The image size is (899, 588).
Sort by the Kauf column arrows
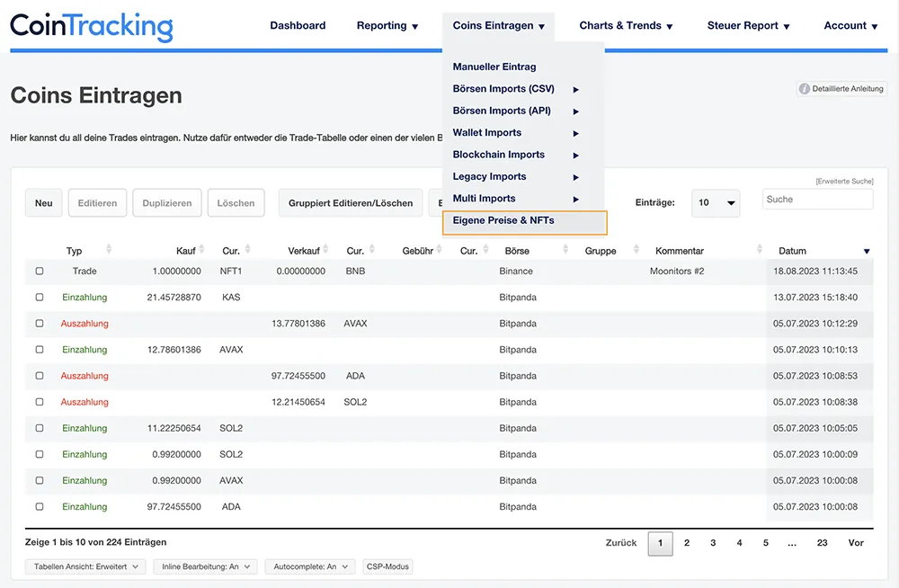[x=201, y=249]
